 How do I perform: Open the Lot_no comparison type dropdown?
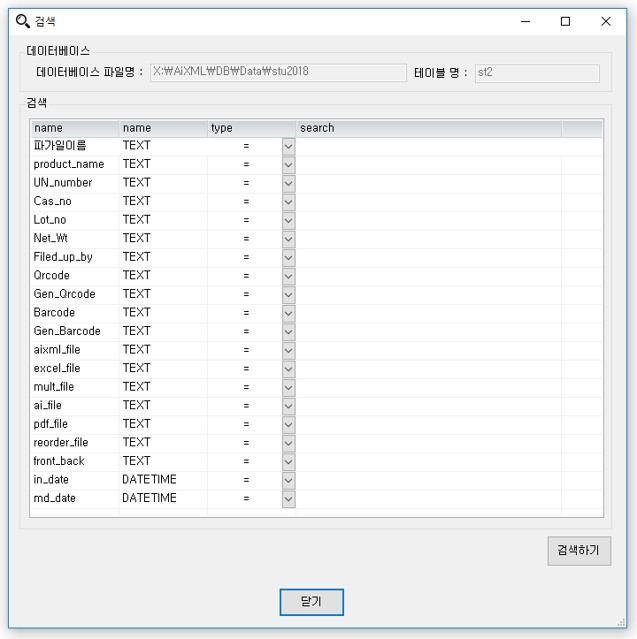click(288, 220)
